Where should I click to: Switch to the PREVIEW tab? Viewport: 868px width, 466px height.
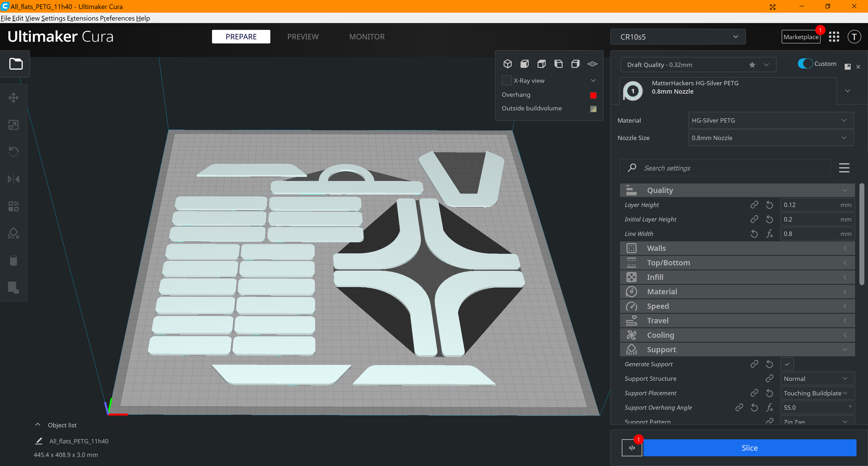tap(303, 37)
